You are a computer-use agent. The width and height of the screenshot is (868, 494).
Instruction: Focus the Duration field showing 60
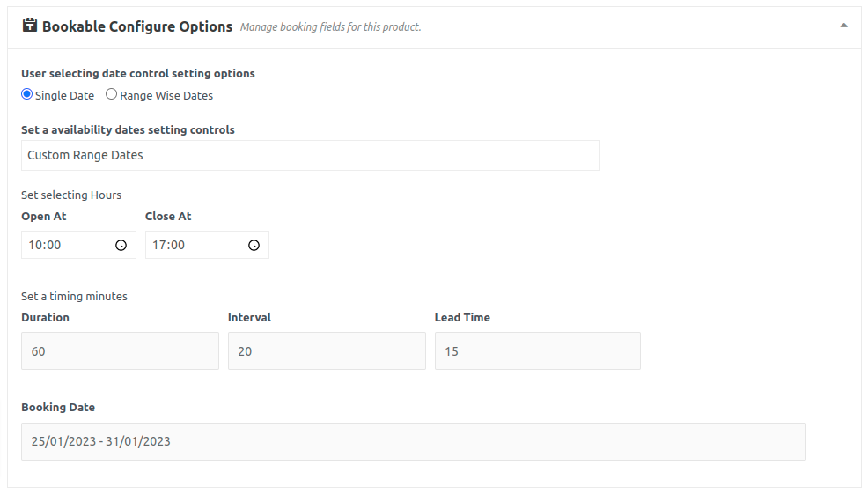pyautogui.click(x=120, y=351)
